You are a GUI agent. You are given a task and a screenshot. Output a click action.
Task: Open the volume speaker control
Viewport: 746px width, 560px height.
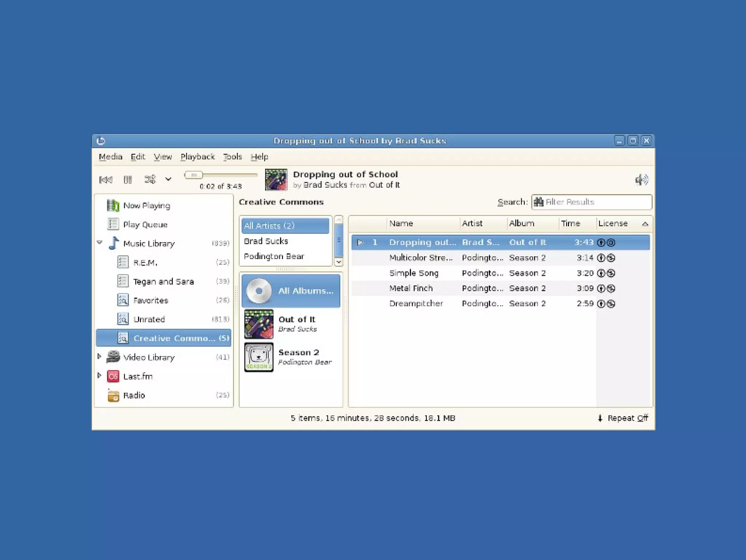641,180
